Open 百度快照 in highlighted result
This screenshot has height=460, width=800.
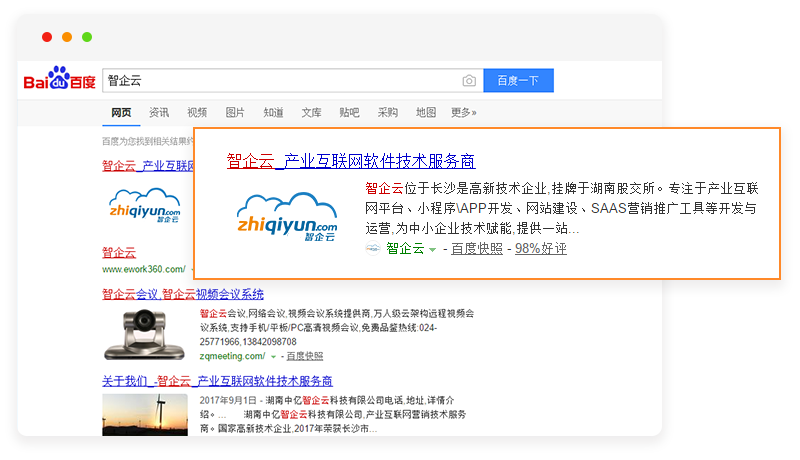pos(477,248)
